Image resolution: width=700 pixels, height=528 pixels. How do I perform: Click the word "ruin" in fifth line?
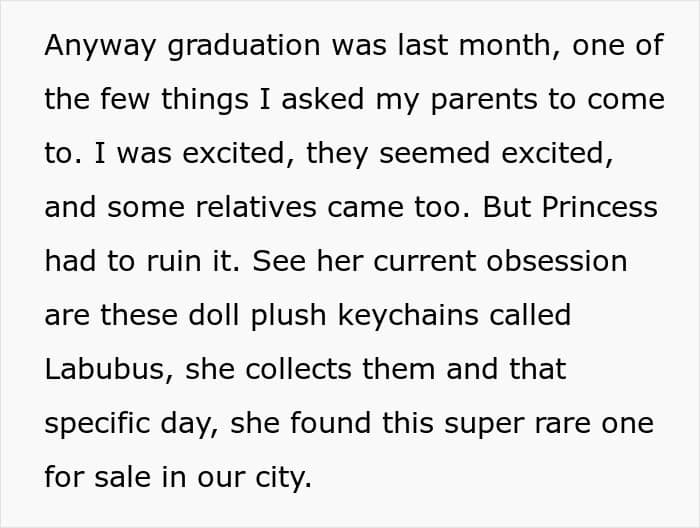(174, 261)
